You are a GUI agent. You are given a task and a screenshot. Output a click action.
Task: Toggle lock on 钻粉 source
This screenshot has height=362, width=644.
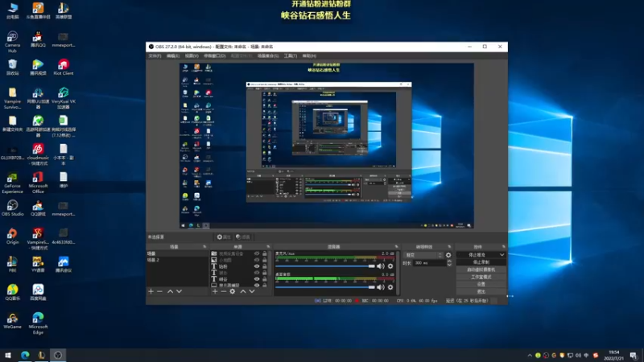coord(265,266)
